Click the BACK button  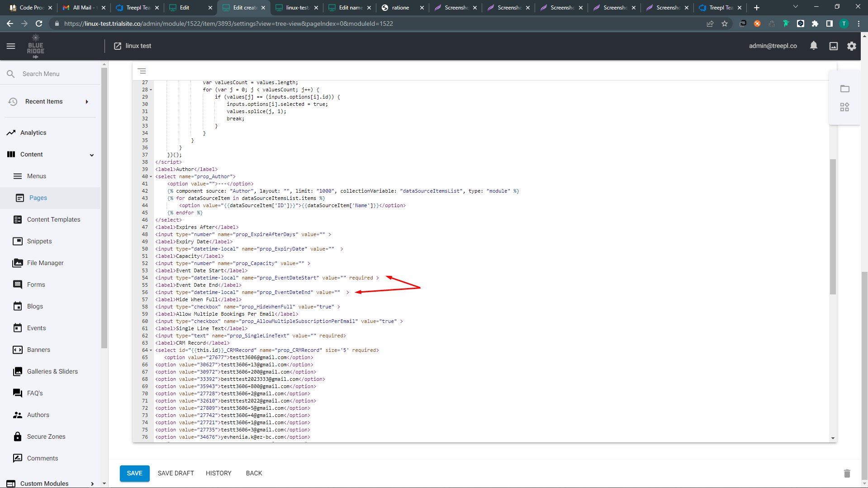click(x=254, y=474)
